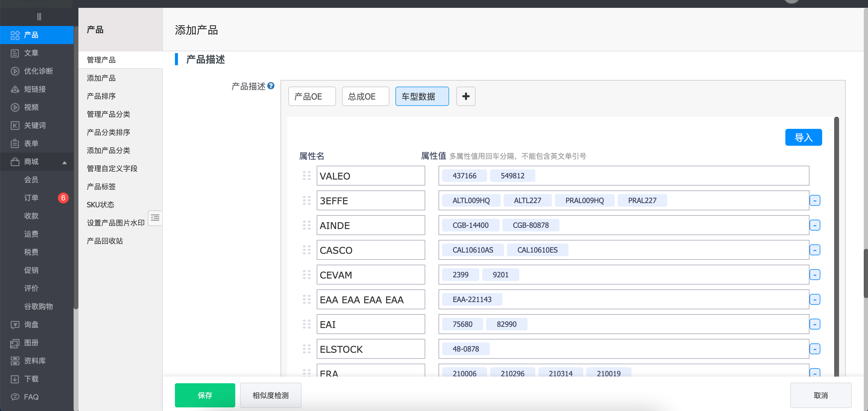Viewport: 868px width, 411px height.
Task: Click the drag handle beside VALEO
Action: click(x=306, y=176)
